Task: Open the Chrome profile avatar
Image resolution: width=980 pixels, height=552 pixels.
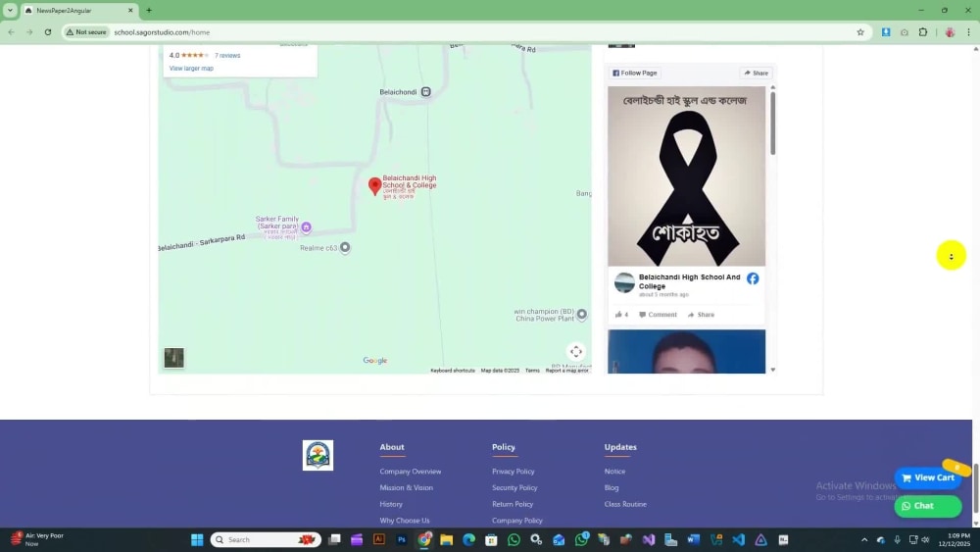Action: point(950,32)
